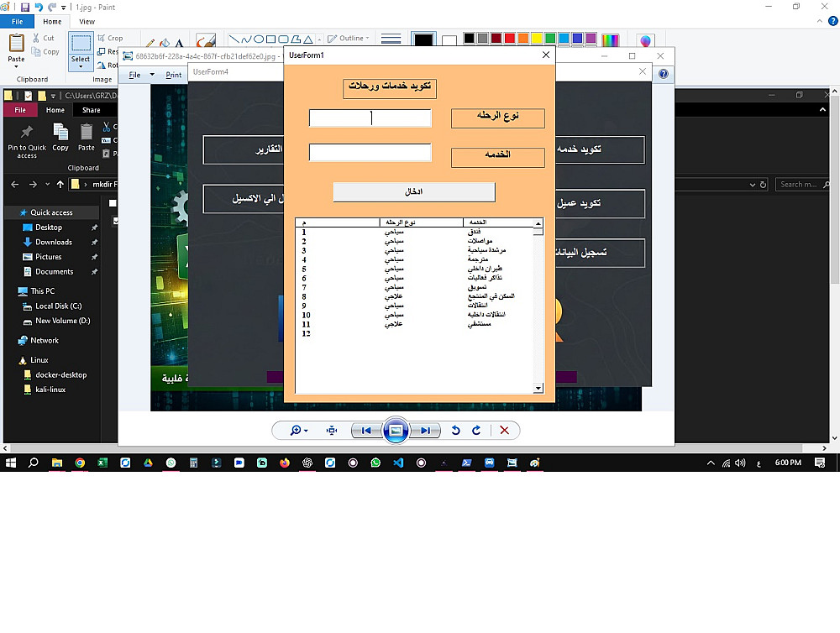Click the listbox scroll down arrow in UserForm1

[538, 388]
